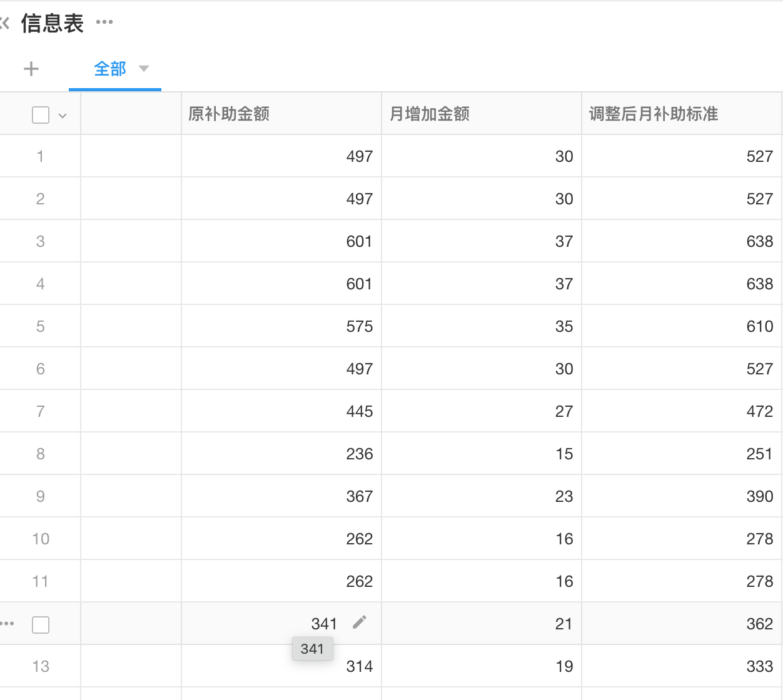This screenshot has width=783, height=700.
Task: Collapse the sidebar with the double-chevron icon
Action: [5, 23]
